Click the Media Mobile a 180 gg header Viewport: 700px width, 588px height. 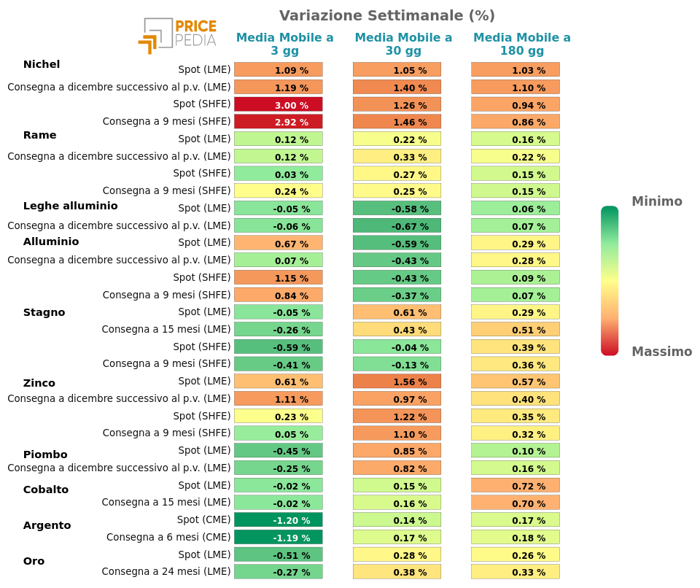(x=522, y=44)
